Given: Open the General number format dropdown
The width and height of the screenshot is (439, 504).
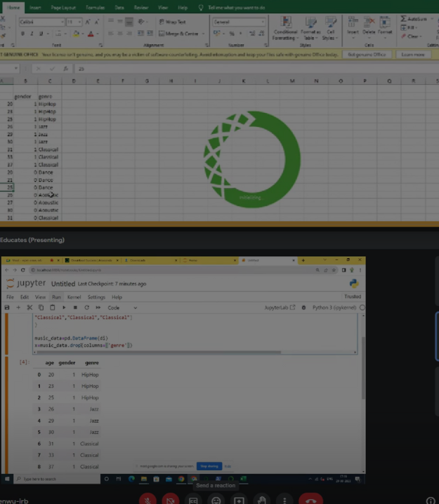Looking at the screenshot, I should 263,22.
